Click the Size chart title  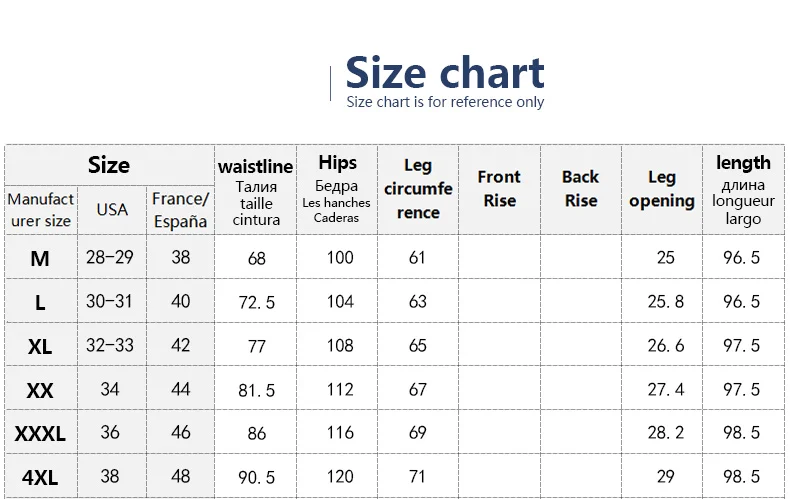point(444,73)
